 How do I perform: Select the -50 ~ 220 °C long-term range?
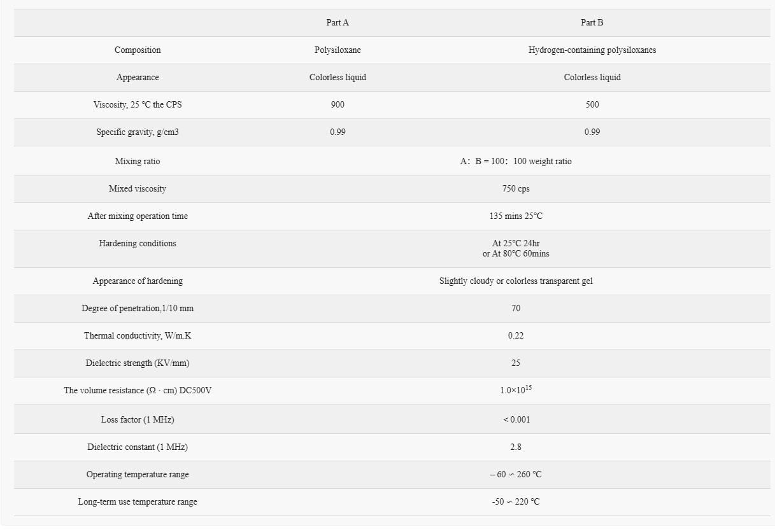pos(516,501)
